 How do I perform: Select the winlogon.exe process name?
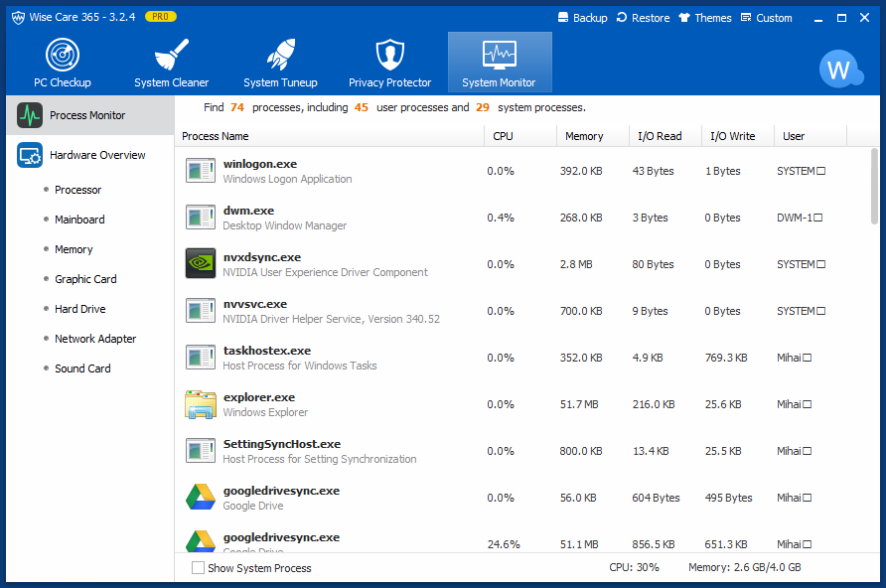pyautogui.click(x=260, y=164)
